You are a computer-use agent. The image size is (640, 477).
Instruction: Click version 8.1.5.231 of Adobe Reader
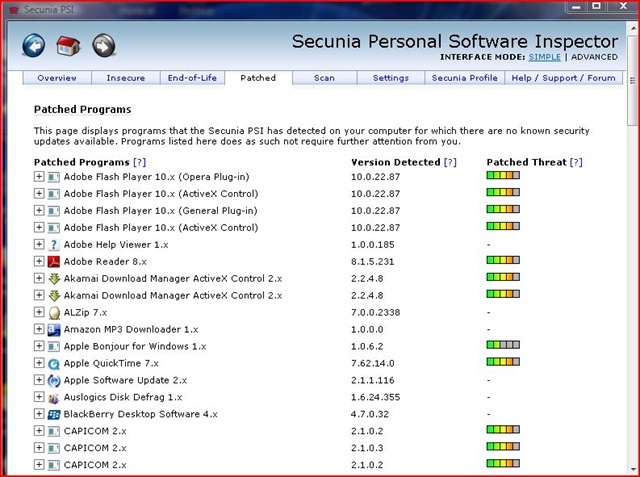(373, 262)
